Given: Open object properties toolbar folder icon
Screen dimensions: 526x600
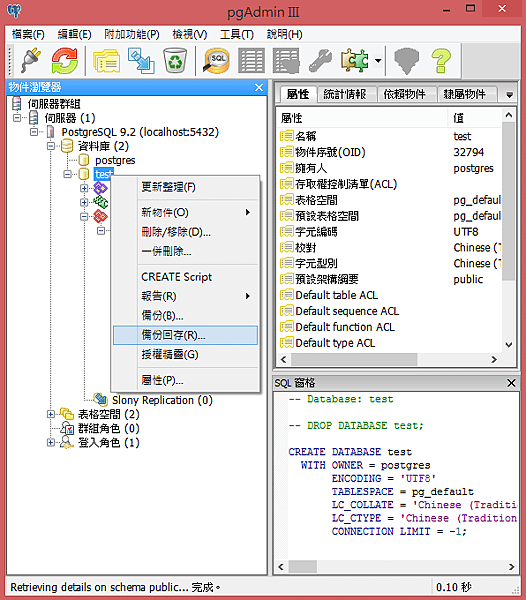Looking at the screenshot, I should coord(106,60).
